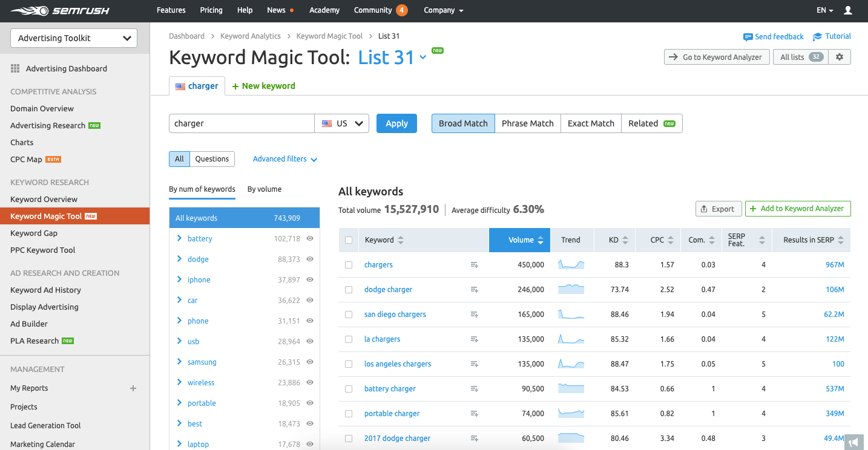This screenshot has height=450, width=868.
Task: Click 967M results for chargers
Action: click(x=835, y=265)
